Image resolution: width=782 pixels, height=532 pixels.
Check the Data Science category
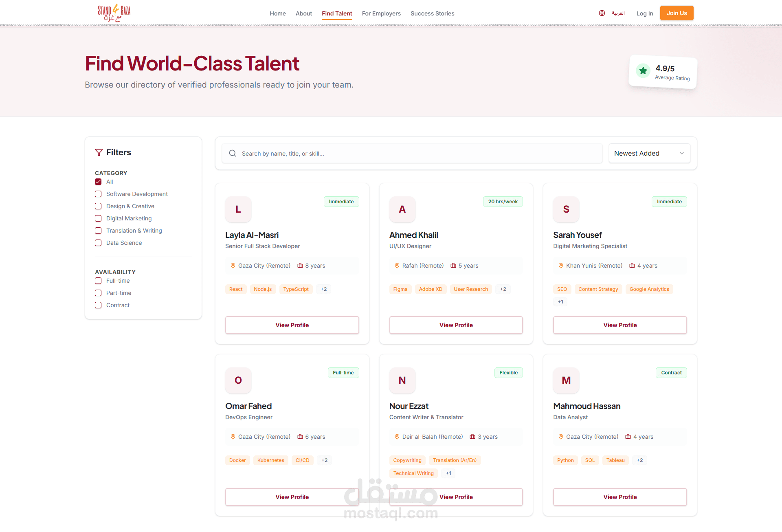[98, 243]
